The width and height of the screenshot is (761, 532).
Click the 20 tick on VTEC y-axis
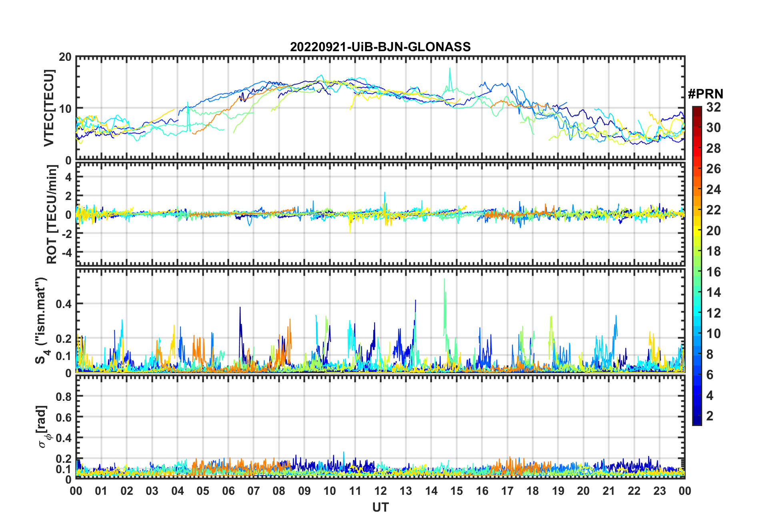coord(65,57)
